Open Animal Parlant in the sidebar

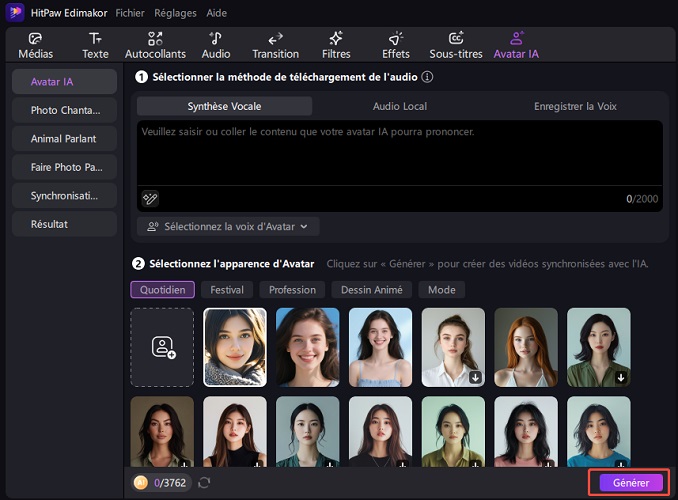(x=64, y=139)
